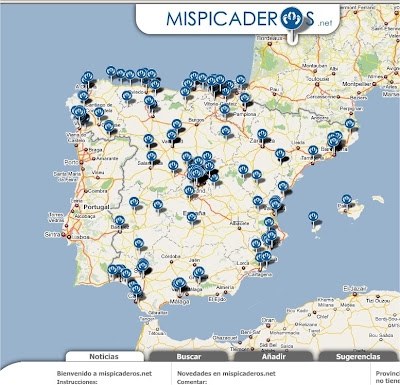Click the Montpellier city label
Image resolution: width=400 pixels, height=385 pixels.
(356, 84)
